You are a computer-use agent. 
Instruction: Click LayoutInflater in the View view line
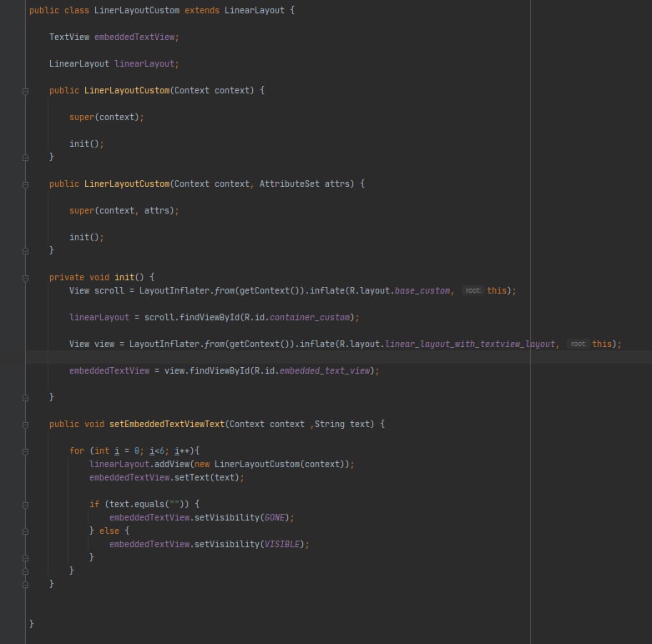164,344
